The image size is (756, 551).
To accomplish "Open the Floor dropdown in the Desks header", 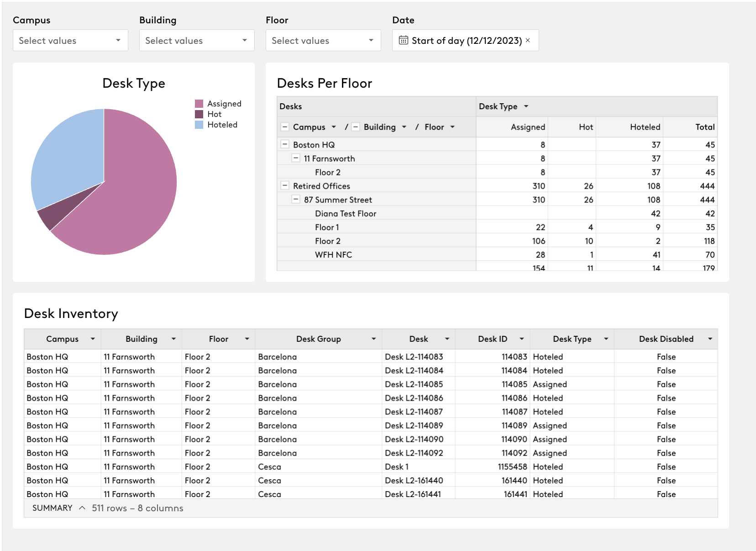I will (452, 127).
